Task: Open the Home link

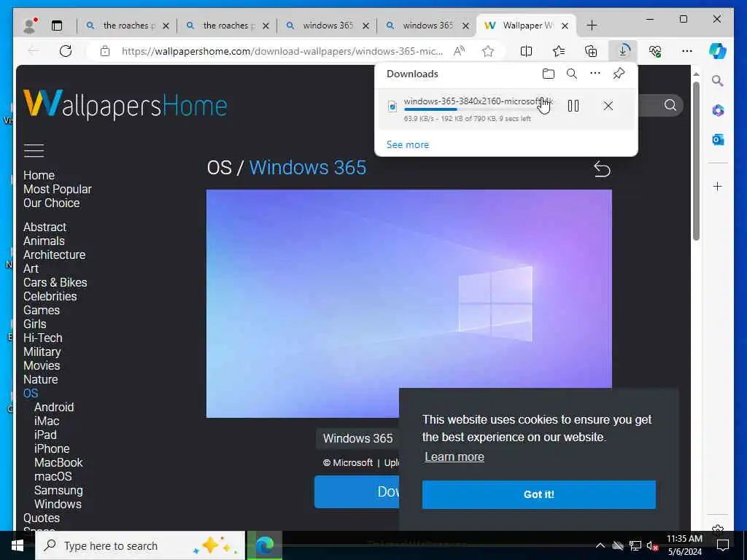Action: point(39,175)
